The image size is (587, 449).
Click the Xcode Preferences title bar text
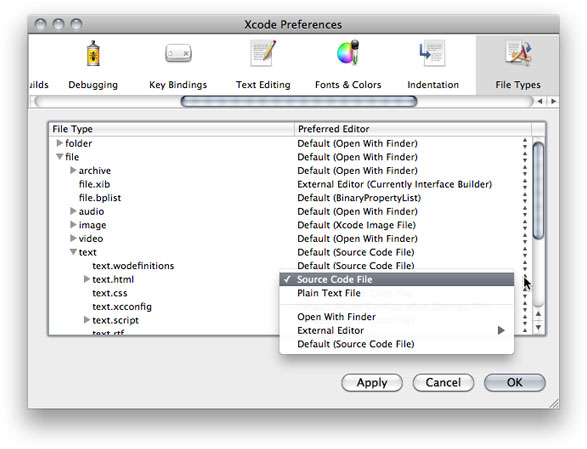(293, 25)
